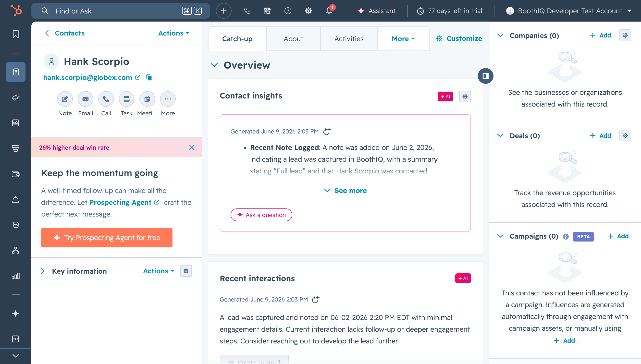Open the Marketing megaphone sidebar icon
641x364 pixels.
(16, 97)
